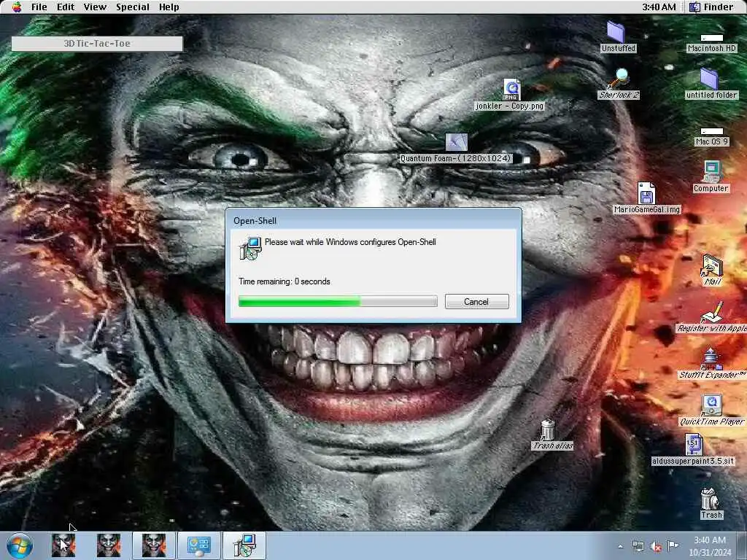Image resolution: width=747 pixels, height=560 pixels.
Task: Select the Computer desktop icon
Action: coord(711,171)
